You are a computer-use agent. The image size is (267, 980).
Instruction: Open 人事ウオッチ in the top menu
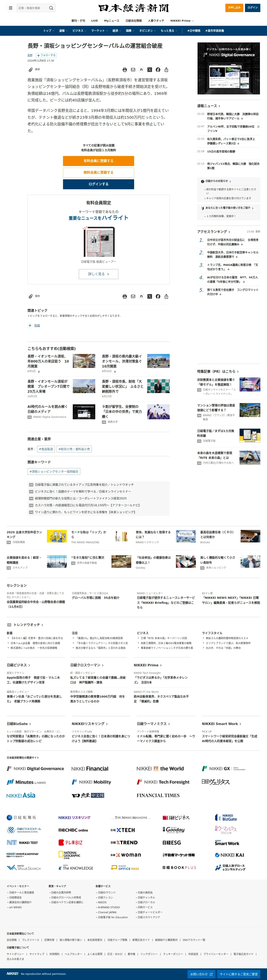click(156, 21)
